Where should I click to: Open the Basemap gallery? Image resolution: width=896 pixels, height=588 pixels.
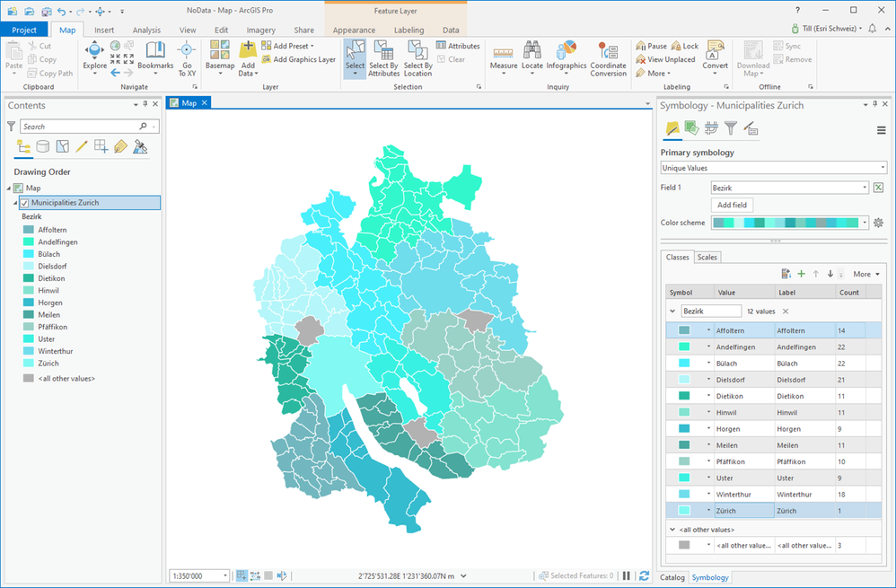tap(220, 57)
